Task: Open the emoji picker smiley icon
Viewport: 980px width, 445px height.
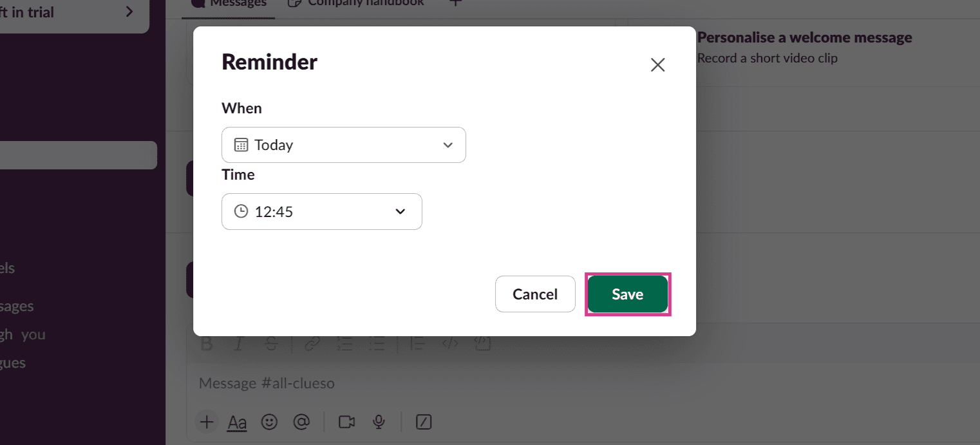Action: point(269,422)
